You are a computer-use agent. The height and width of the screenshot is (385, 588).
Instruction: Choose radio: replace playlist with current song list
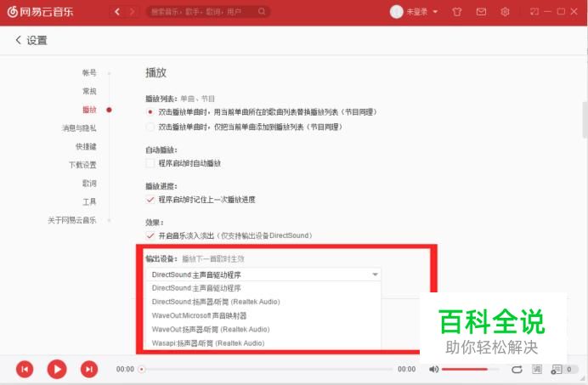(150, 112)
